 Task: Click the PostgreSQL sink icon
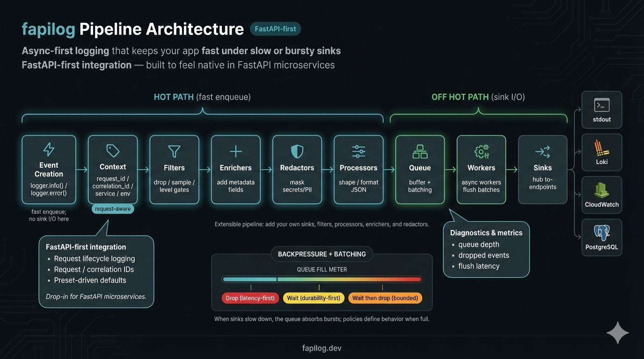601,233
